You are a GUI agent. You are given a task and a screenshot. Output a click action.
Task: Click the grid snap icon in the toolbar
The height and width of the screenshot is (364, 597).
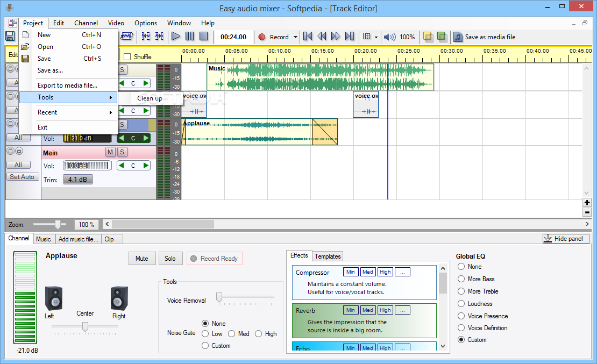pyautogui.click(x=367, y=37)
